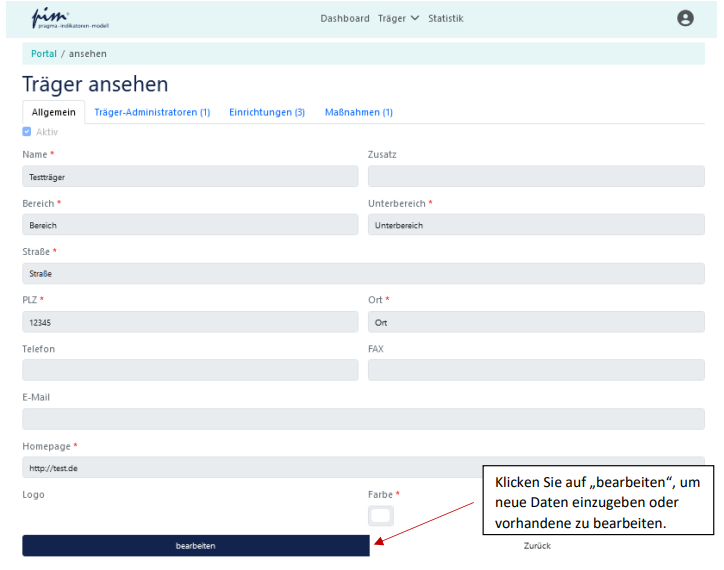724x570 pixels.
Task: Switch to the Träger-Administratoren tab
Action: [x=152, y=112]
